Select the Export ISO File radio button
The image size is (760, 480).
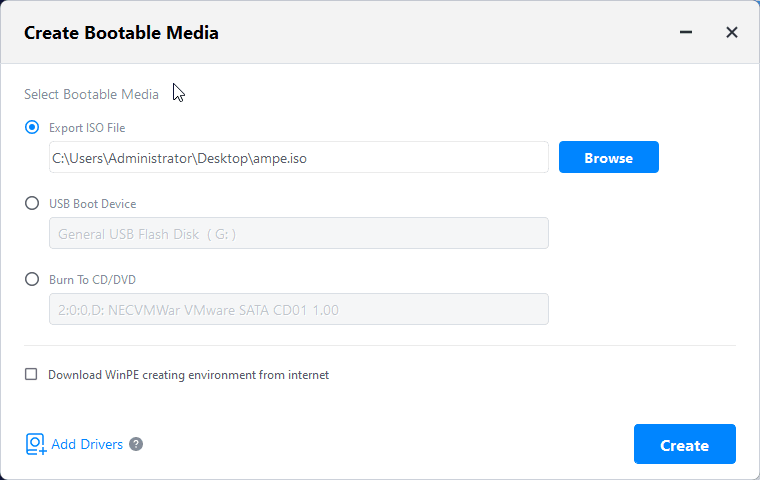[x=32, y=127]
